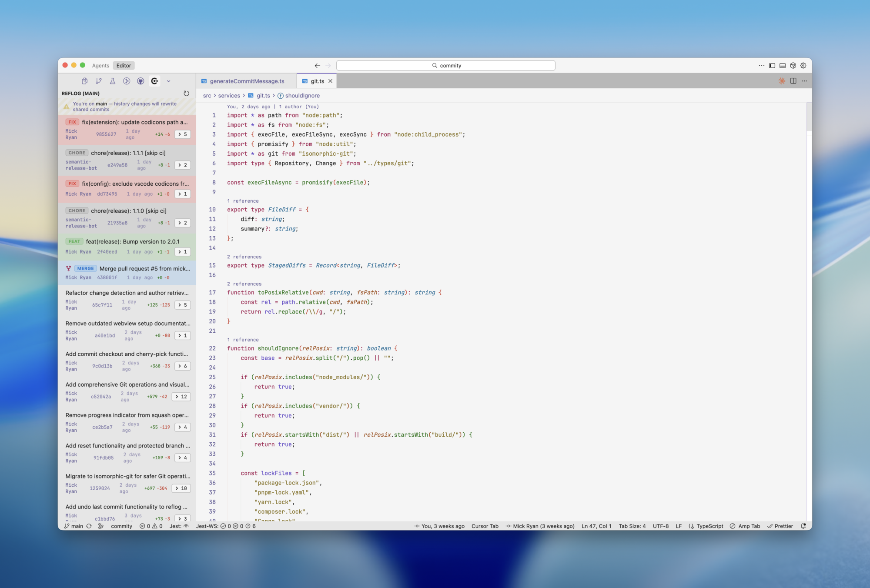Select the Agents tab in the window title bar
870x588 pixels.
coord(100,65)
